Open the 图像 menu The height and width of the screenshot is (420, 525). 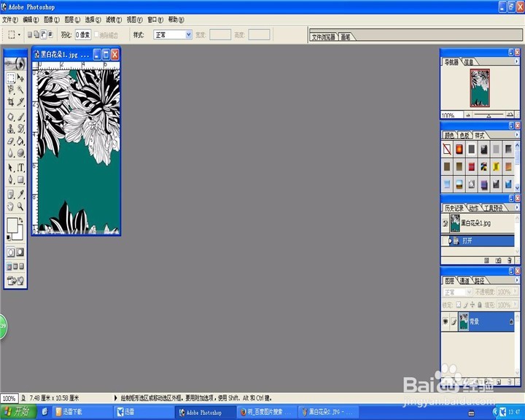tap(52, 20)
